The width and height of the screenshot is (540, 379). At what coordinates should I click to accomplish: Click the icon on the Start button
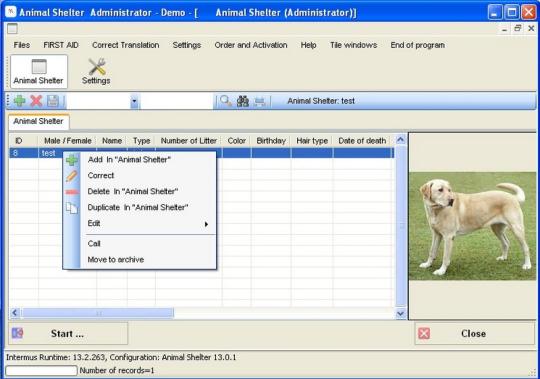click(17, 333)
